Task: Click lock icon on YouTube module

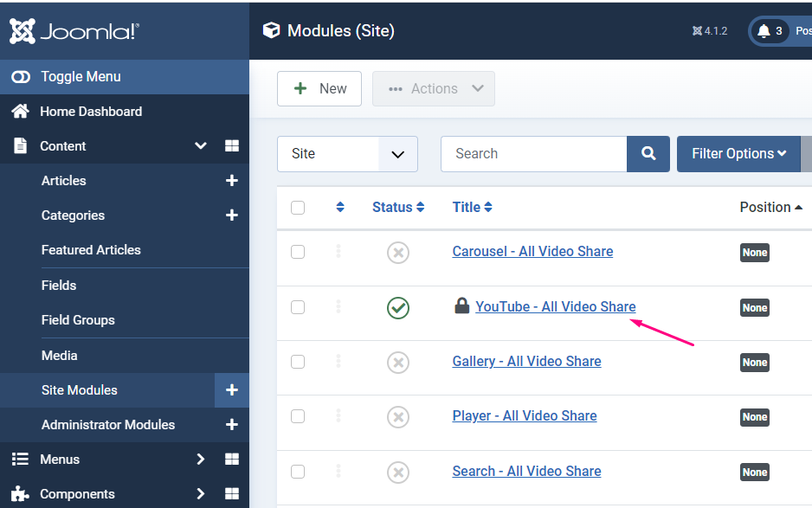Action: (x=461, y=305)
